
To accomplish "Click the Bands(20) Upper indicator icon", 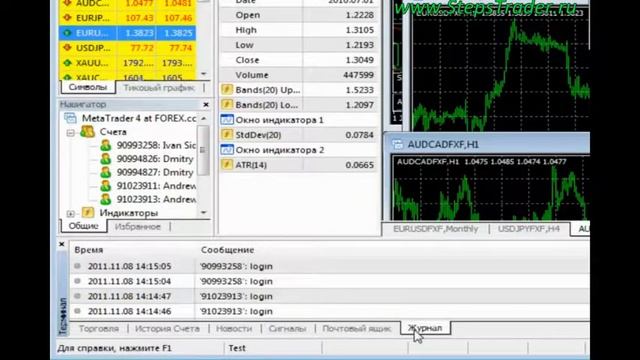I will [x=227, y=90].
